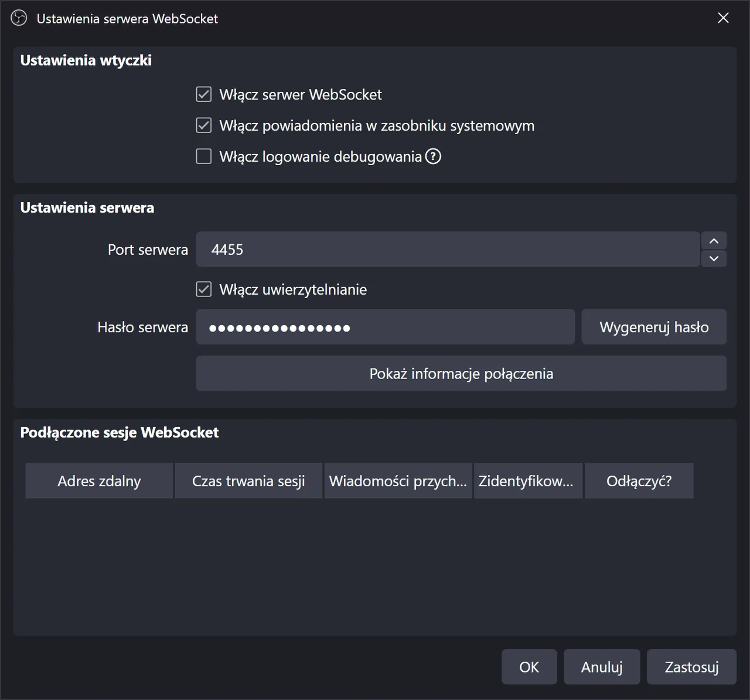Click the OBS logo icon in title bar

coord(19,18)
